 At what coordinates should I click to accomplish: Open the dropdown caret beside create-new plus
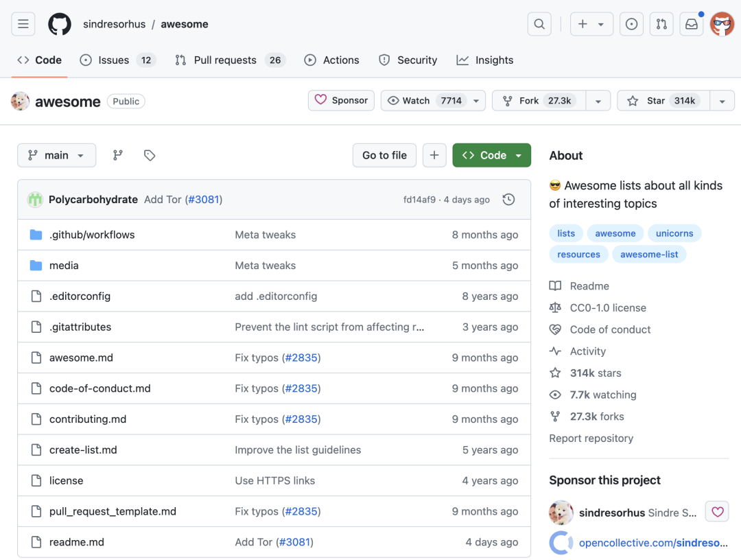(x=601, y=24)
